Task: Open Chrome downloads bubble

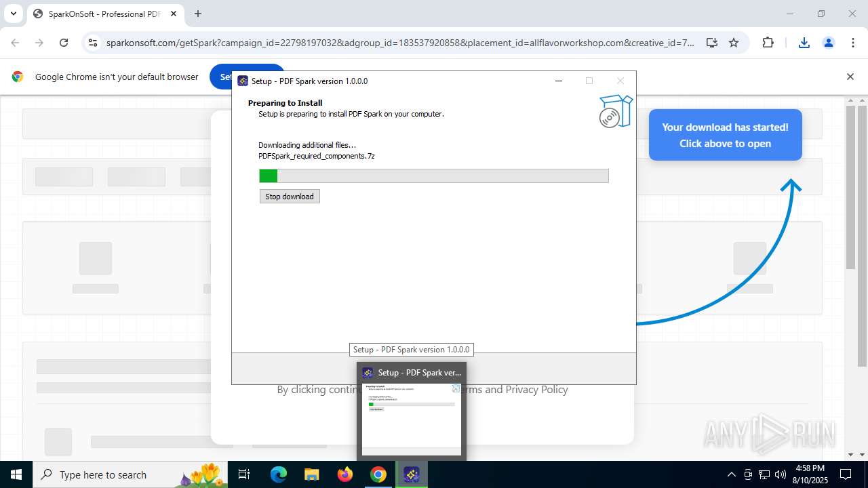Action: pos(804,43)
